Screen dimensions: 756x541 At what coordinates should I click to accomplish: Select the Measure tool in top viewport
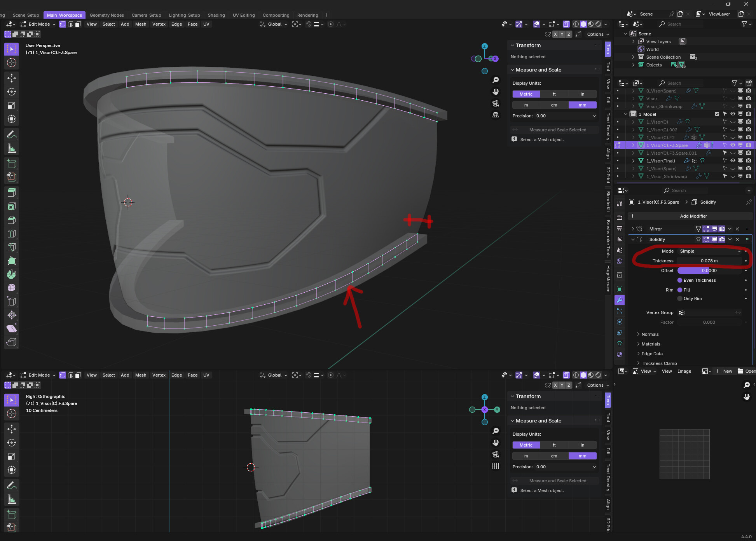(x=12, y=148)
